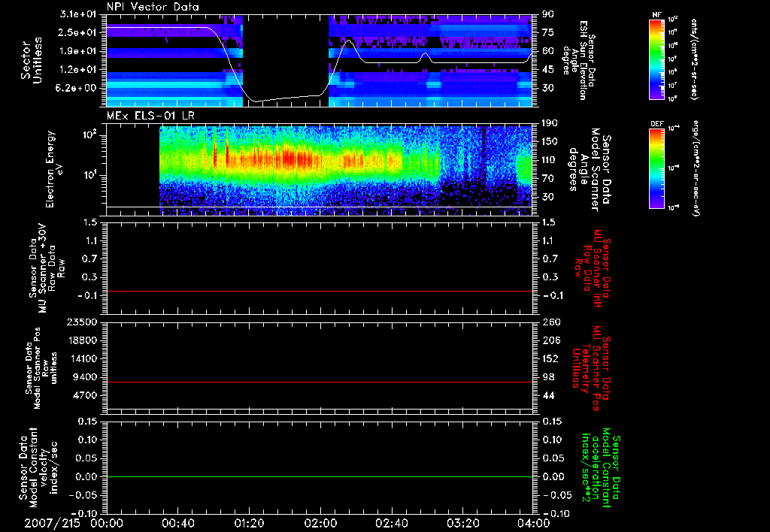This screenshot has width=770, height=532.
Task: Click the "Sector Unitless" axis label
Action: [32, 60]
